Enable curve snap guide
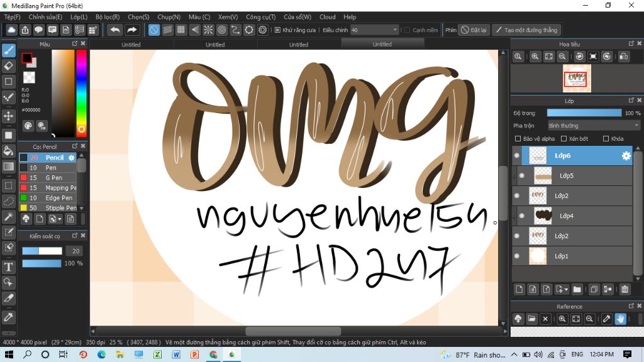 point(235,30)
